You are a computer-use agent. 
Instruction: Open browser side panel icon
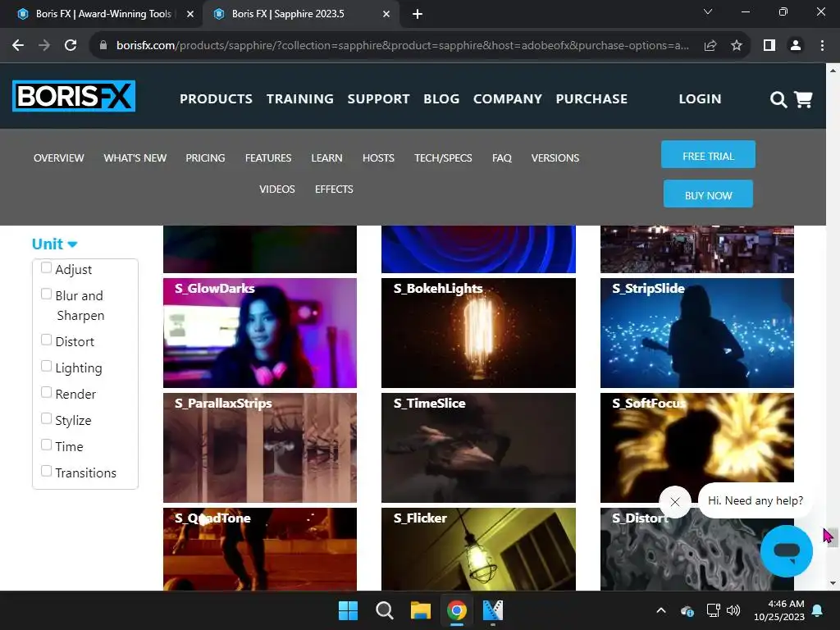pos(769,46)
